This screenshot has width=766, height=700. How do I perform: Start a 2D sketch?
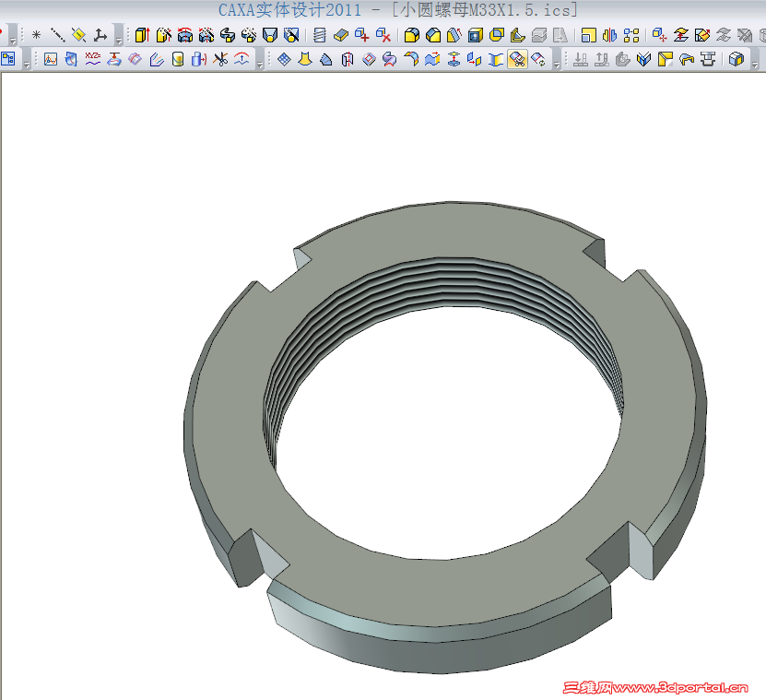[x=51, y=59]
